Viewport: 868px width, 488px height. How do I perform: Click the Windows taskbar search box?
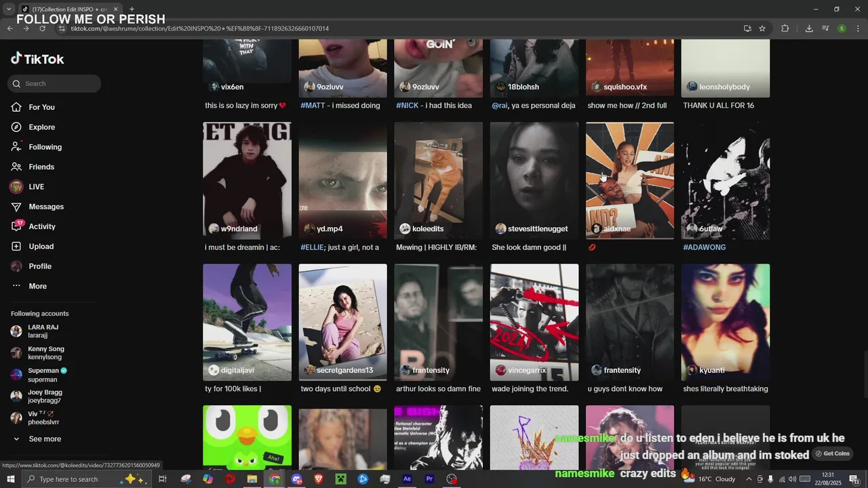click(87, 479)
